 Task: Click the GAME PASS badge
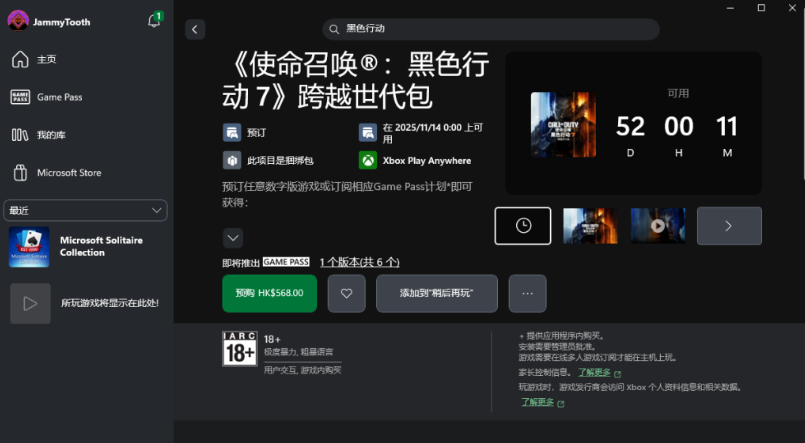coord(286,262)
